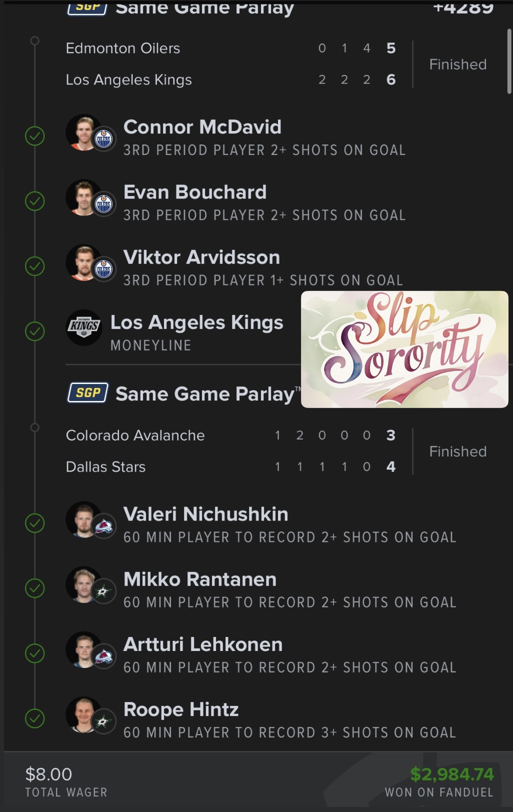Click the Edmonton Oilers team name

point(123,48)
